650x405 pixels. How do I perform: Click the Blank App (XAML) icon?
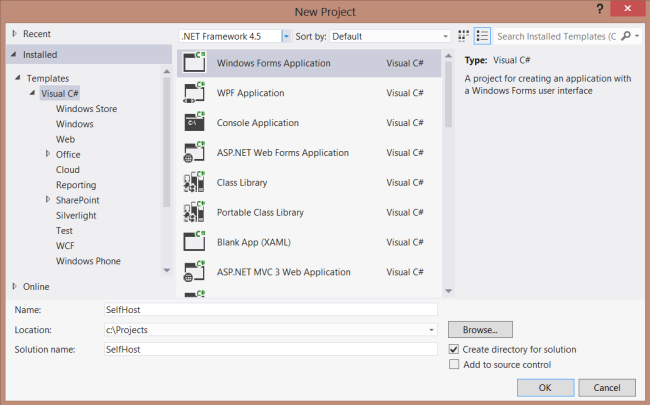pos(194,241)
